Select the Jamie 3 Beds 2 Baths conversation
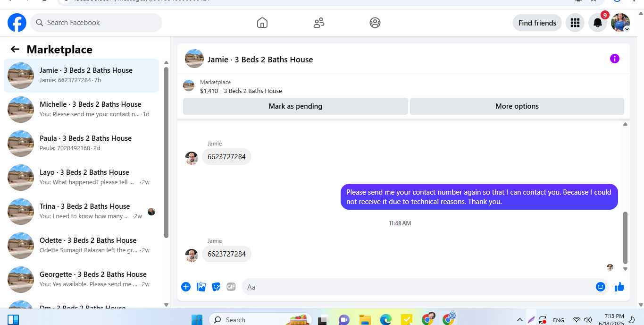The image size is (644, 325). point(81,76)
